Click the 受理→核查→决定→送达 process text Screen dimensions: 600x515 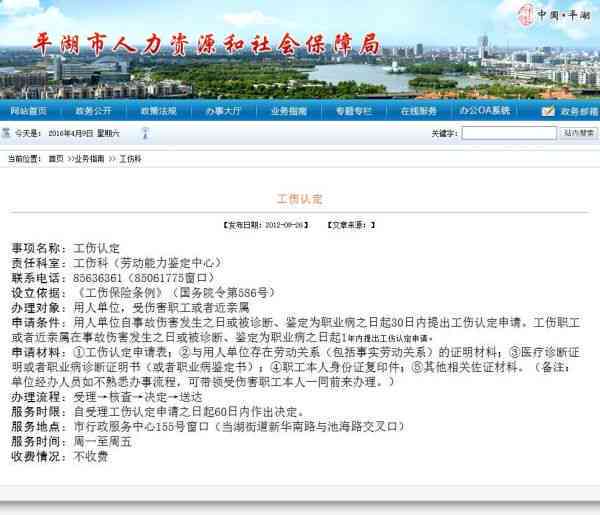pos(138,397)
